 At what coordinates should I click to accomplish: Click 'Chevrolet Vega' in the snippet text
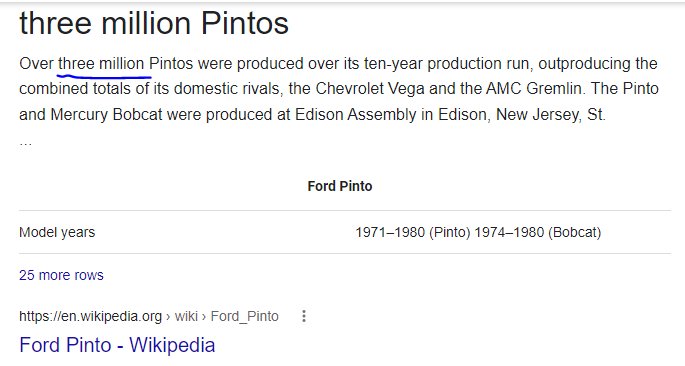pyautogui.click(x=370, y=89)
